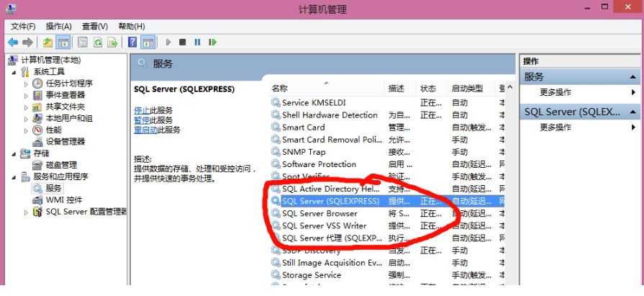Image resolution: width=644 pixels, height=296 pixels.
Task: Select Smart Card Removal Policy row
Action: [387, 140]
